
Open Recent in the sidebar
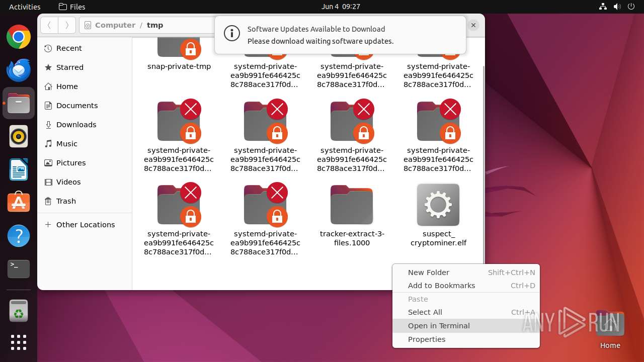[x=85, y=48]
